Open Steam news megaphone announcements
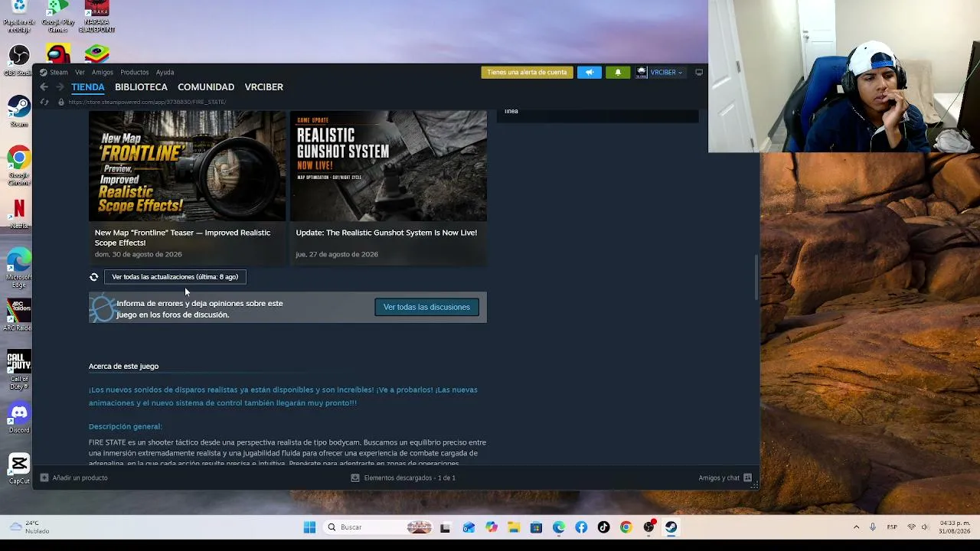980x551 pixels. pyautogui.click(x=590, y=73)
